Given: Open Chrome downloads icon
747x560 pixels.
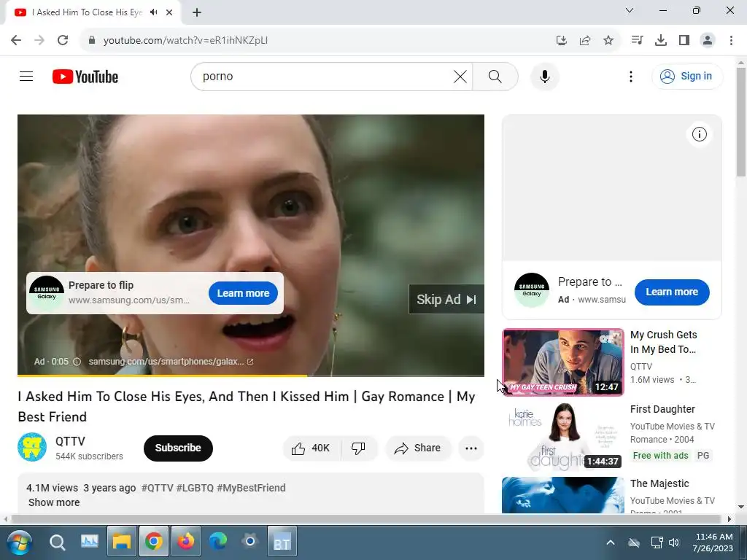Looking at the screenshot, I should (x=661, y=40).
